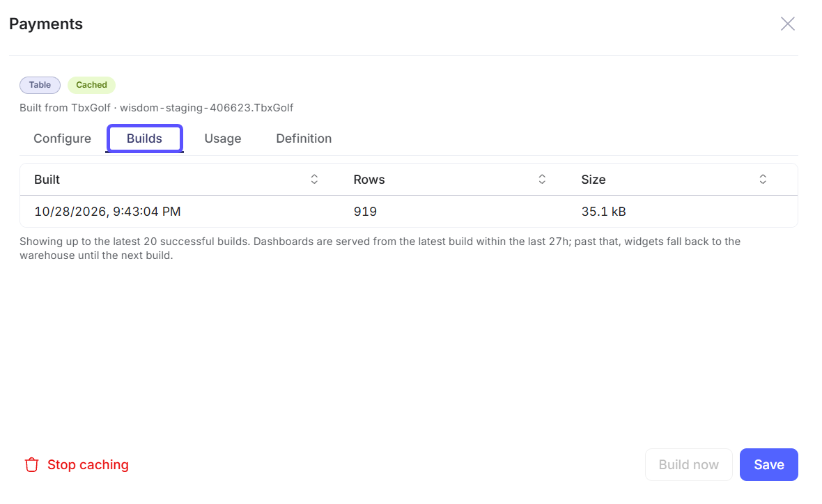Click the Rows column header label
The width and height of the screenshot is (822, 504).
point(369,180)
